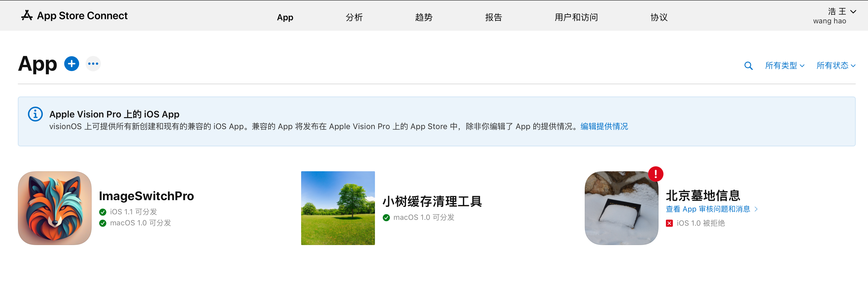
Task: Open 小树缓存清理工具 tree app icon
Action: [x=338, y=208]
